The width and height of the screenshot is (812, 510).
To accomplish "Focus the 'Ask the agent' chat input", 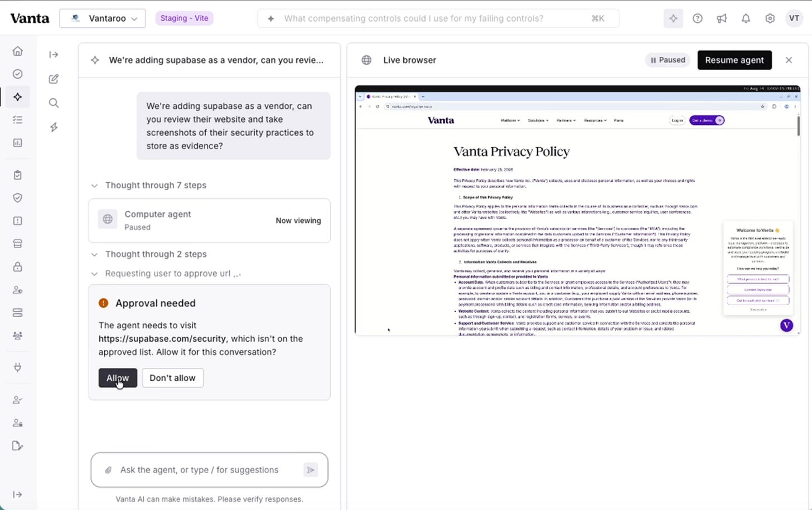I will (210, 470).
